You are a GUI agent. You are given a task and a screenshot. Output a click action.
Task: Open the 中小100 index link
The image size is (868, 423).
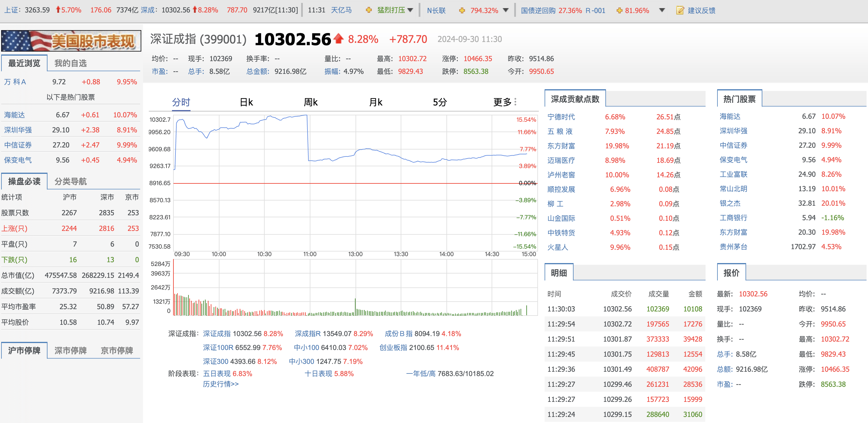pos(306,347)
